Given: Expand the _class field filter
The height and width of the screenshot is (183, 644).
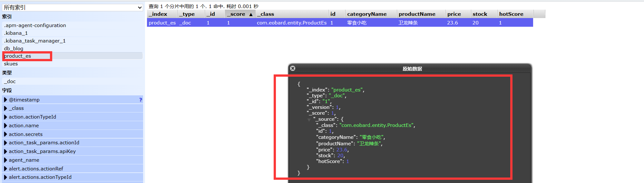Looking at the screenshot, I should [5, 108].
